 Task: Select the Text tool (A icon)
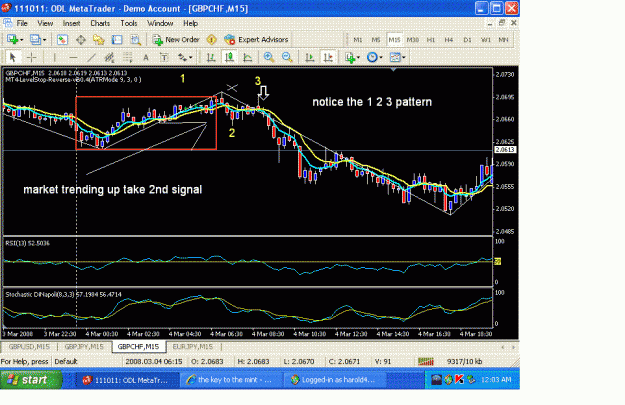pos(146,57)
